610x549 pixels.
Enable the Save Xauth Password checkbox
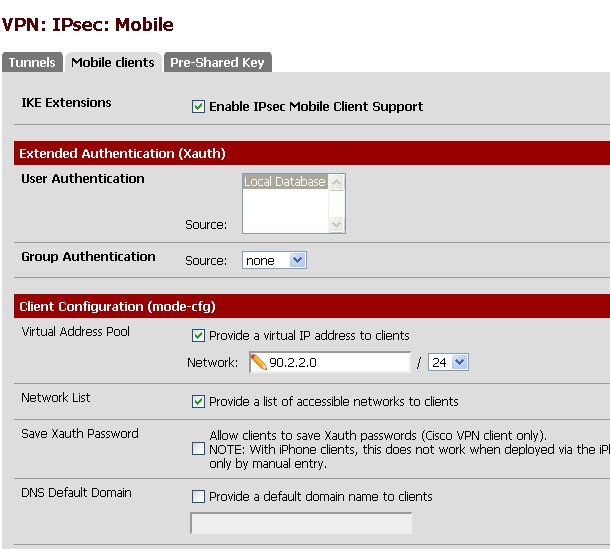click(x=198, y=449)
